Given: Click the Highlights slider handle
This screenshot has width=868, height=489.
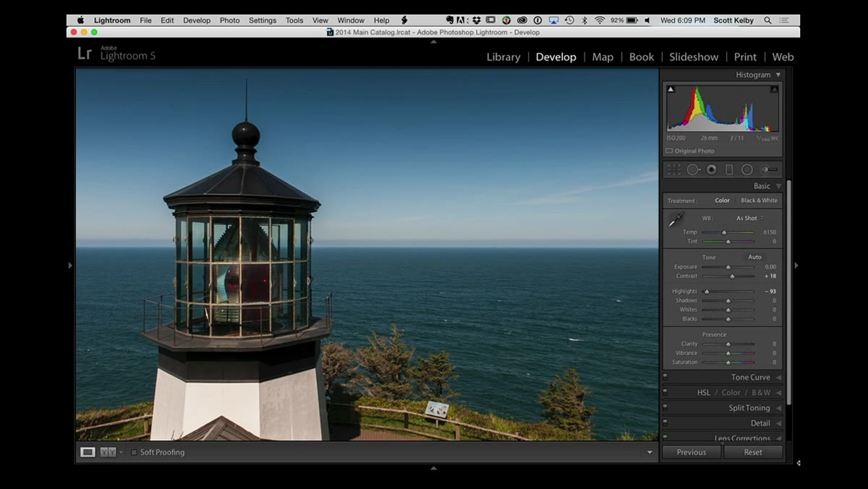Looking at the screenshot, I should (x=707, y=292).
